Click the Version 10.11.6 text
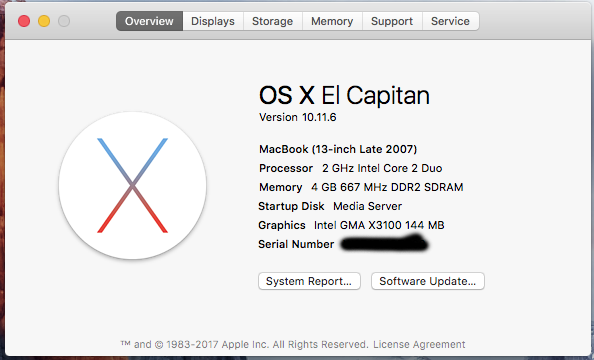 tap(298, 117)
